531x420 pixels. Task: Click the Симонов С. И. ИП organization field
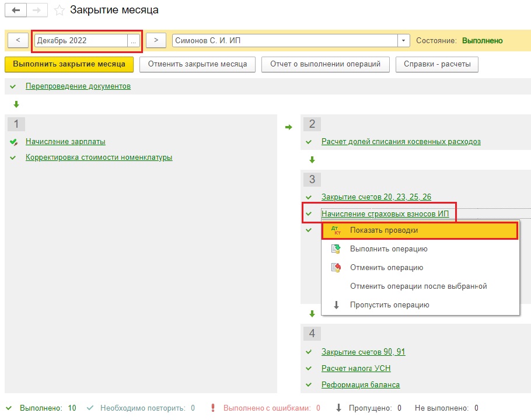tap(285, 41)
